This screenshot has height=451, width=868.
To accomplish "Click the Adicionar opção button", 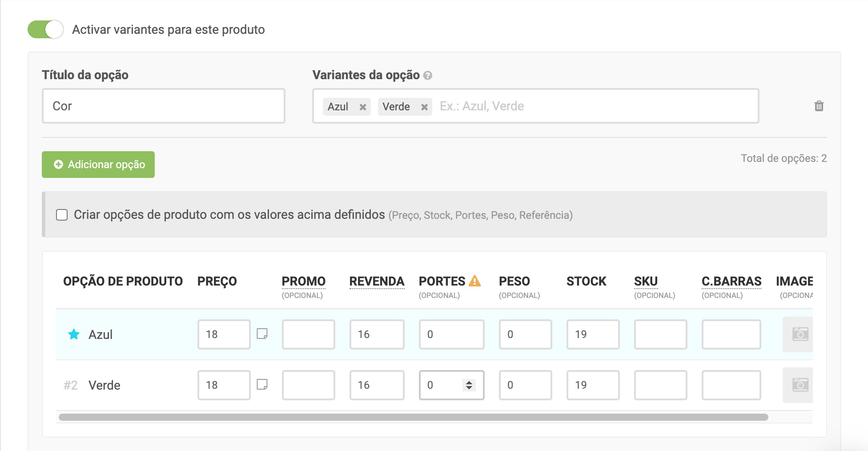I will (x=98, y=165).
